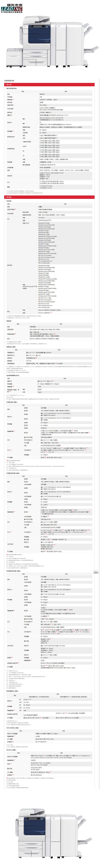This screenshot has width=100, height=868.
Task: Click 内容 column header in the 打印功能 table
Action: click(65, 204)
